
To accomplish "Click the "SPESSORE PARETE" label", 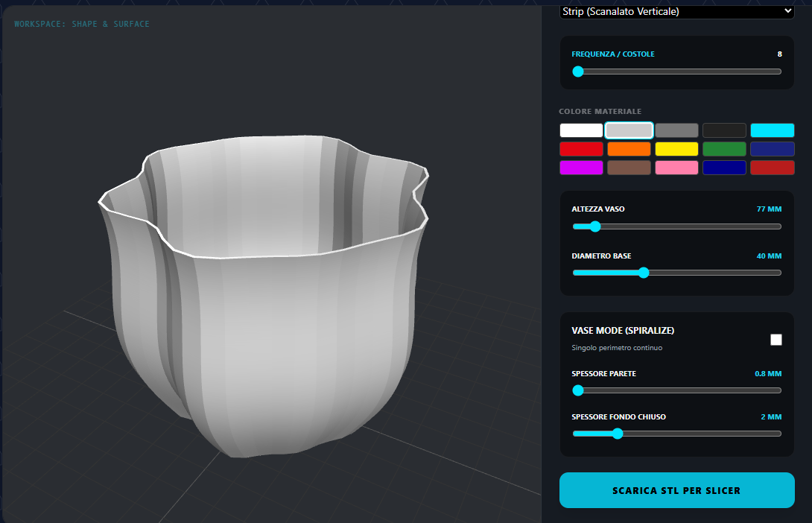I will 604,373.
